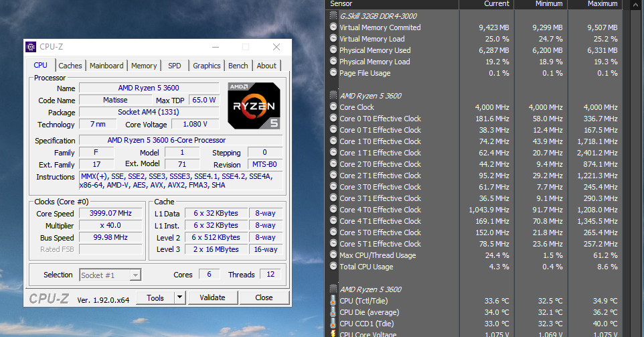Image resolution: width=644 pixels, height=337 pixels.
Task: Click the Minimum column header
Action: coord(540,4)
